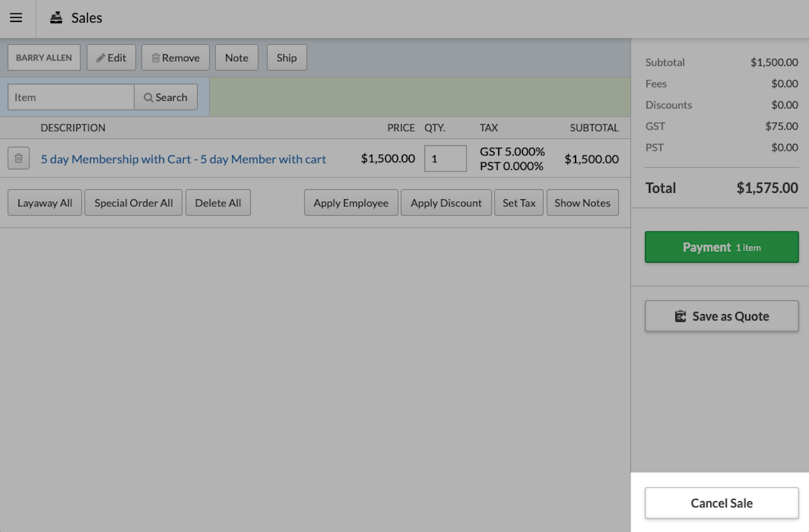
Task: Open the 5 day Membership item link
Action: pos(183,159)
